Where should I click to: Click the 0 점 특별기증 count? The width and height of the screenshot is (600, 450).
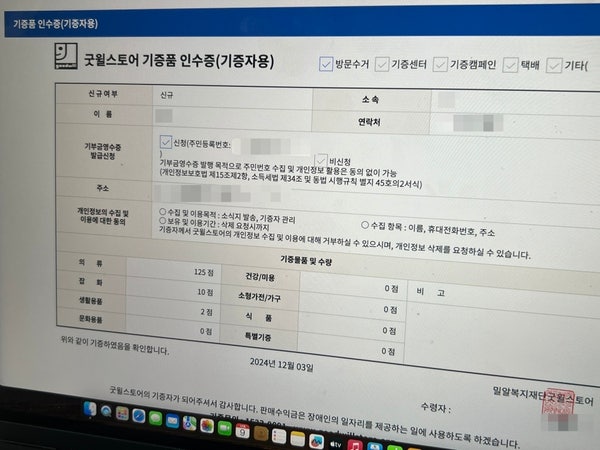(388, 351)
